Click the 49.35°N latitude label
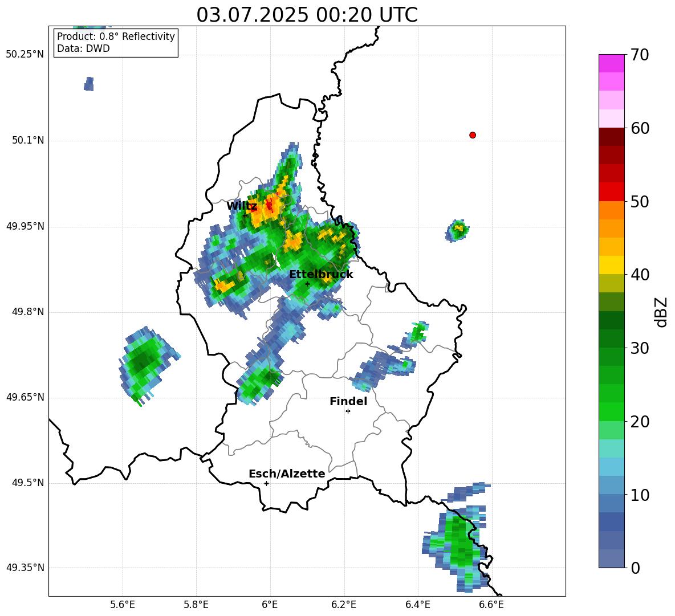Screen dimensions: 675x616 [25, 568]
